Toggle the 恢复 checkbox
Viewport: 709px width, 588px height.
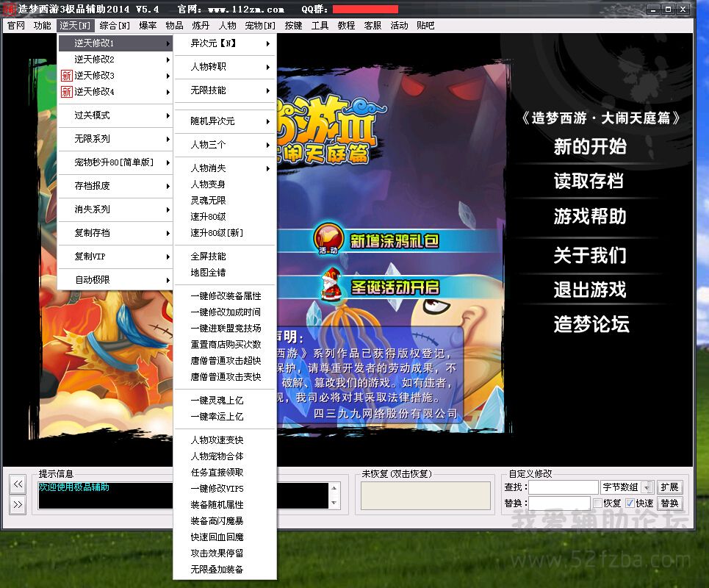[x=597, y=503]
